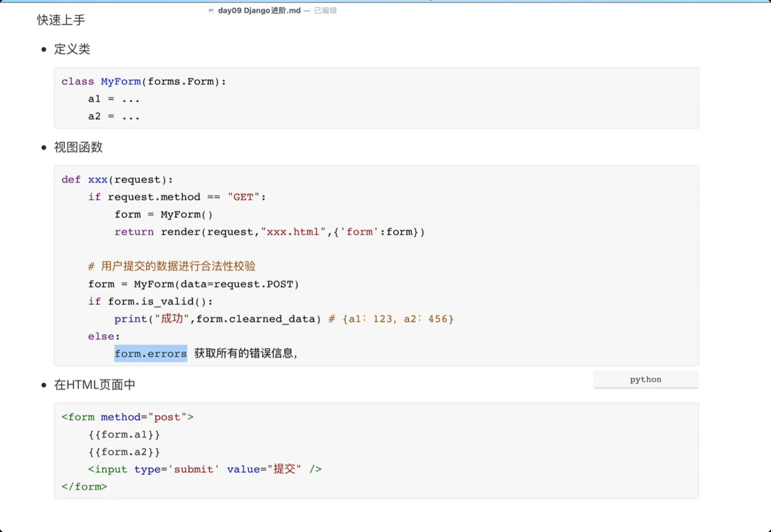Click the text '获取所有的错误信息,'
Screen dimensions: 771x532
click(246, 353)
